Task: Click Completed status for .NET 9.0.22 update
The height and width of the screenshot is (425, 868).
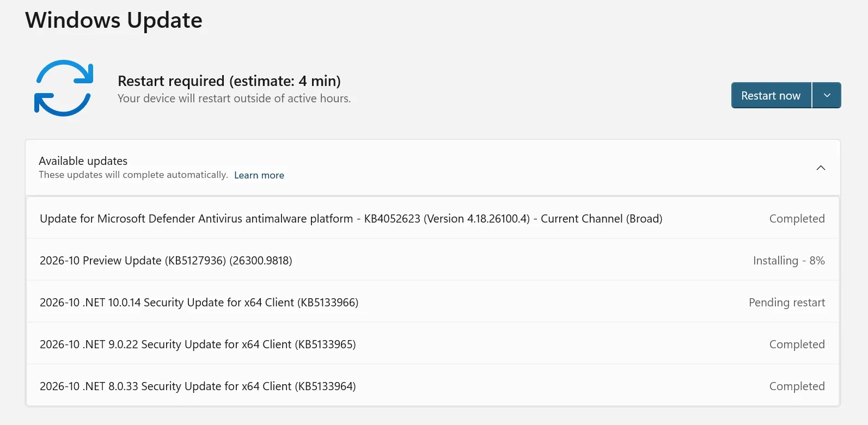Action: [x=797, y=344]
